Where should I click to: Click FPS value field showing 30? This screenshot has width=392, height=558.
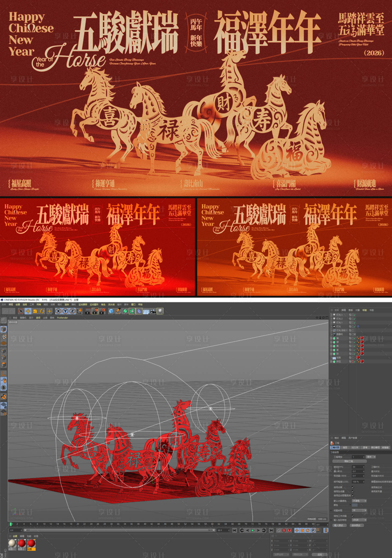(x=358, y=467)
